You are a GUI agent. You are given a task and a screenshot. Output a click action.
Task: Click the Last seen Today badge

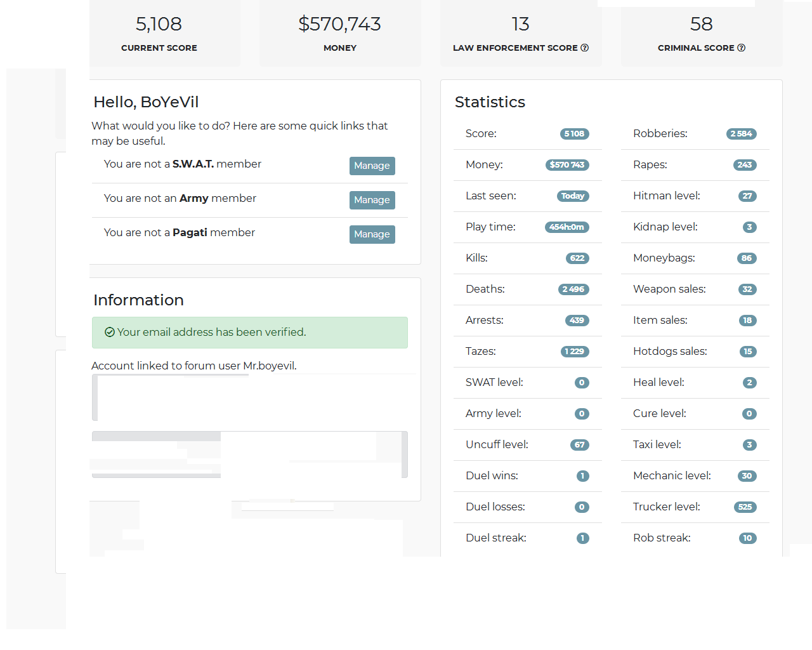pos(573,196)
